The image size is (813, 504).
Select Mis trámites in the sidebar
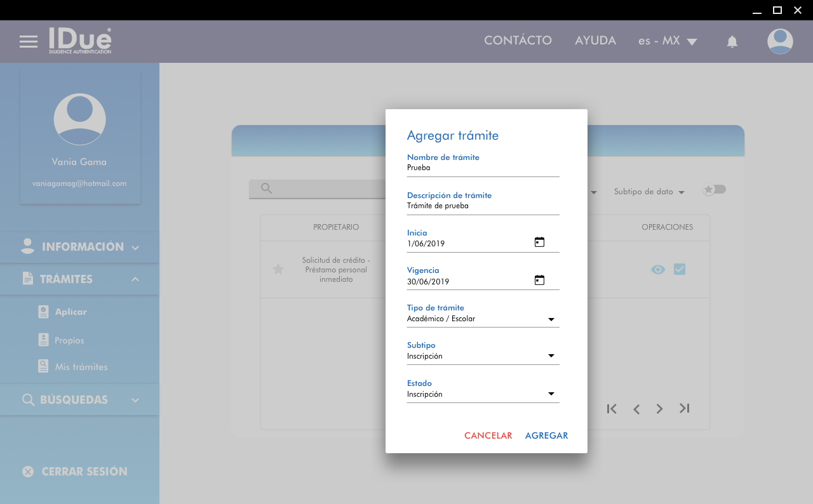tap(81, 367)
